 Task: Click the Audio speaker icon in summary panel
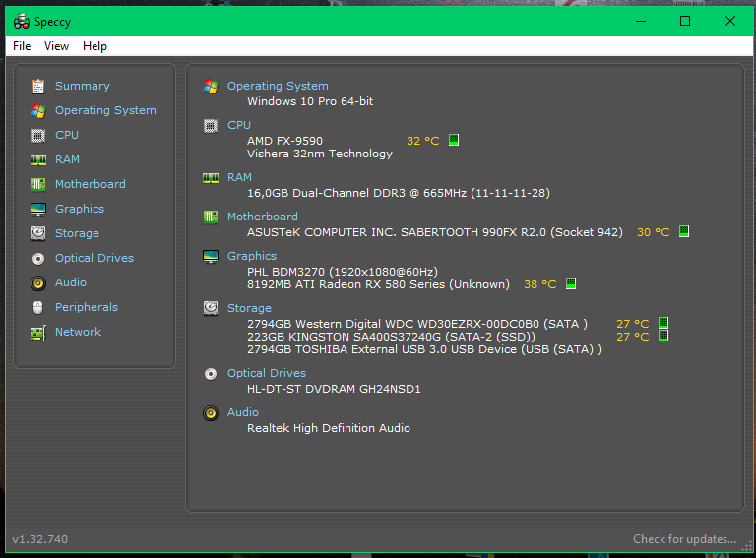click(211, 413)
